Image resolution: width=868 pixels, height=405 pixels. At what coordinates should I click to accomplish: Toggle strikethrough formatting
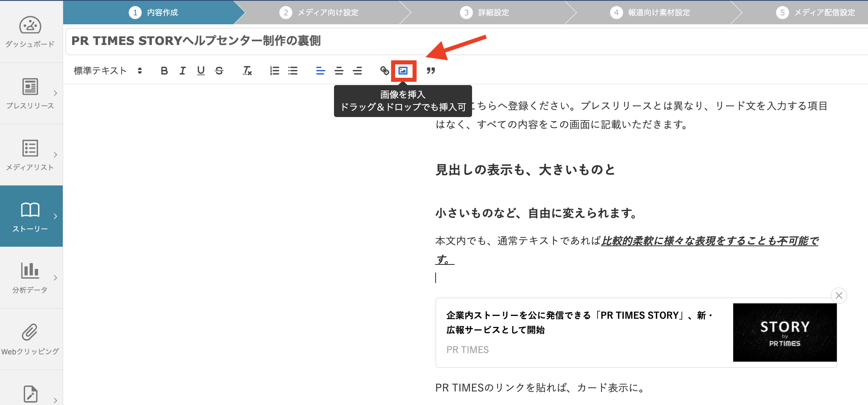(219, 71)
